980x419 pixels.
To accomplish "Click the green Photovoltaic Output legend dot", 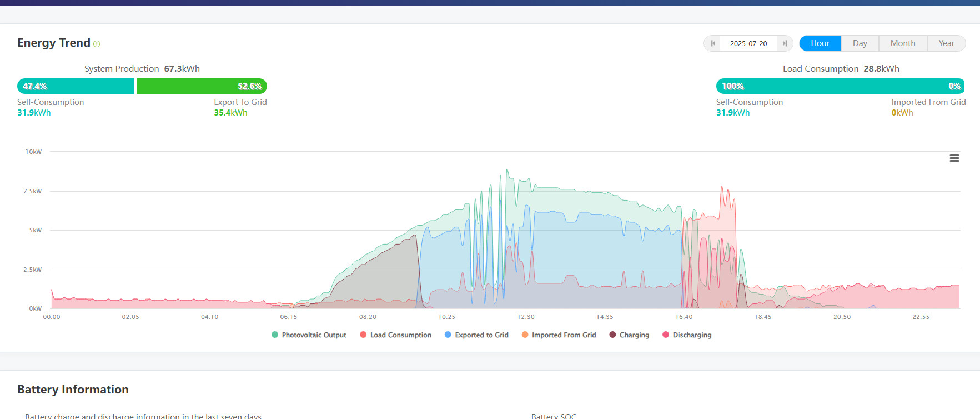I will click(275, 335).
